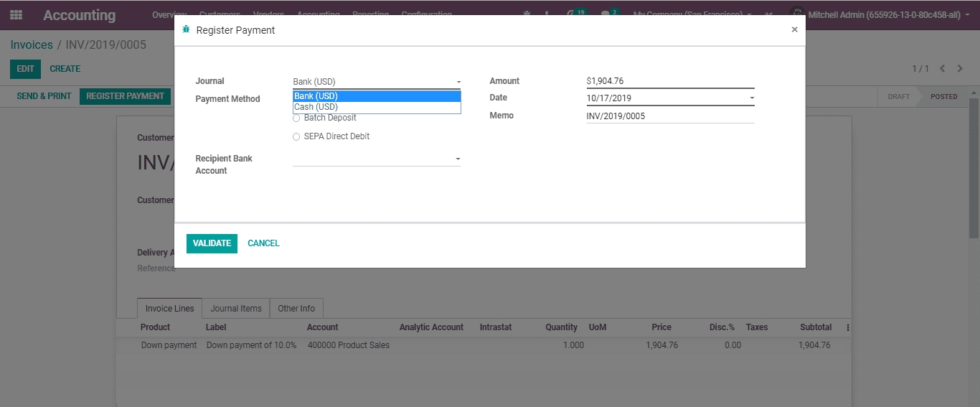Select the SEPA Direct Debit radio option
Viewport: 980px width, 407px height.
tap(296, 136)
